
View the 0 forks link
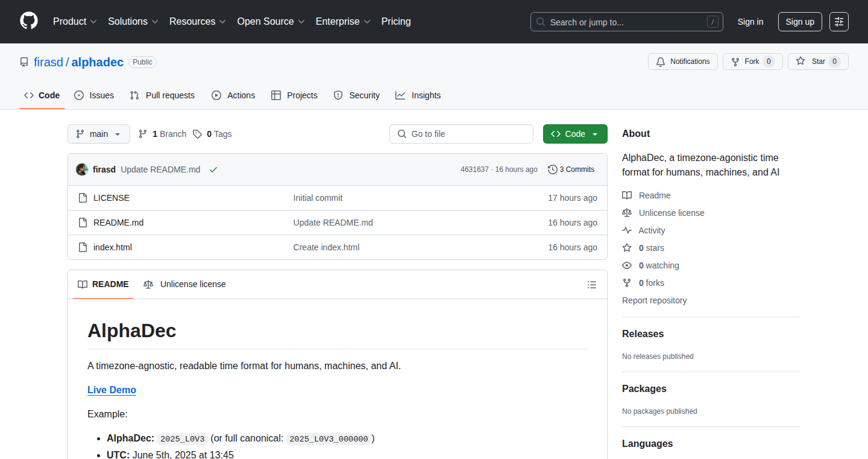[x=643, y=283]
